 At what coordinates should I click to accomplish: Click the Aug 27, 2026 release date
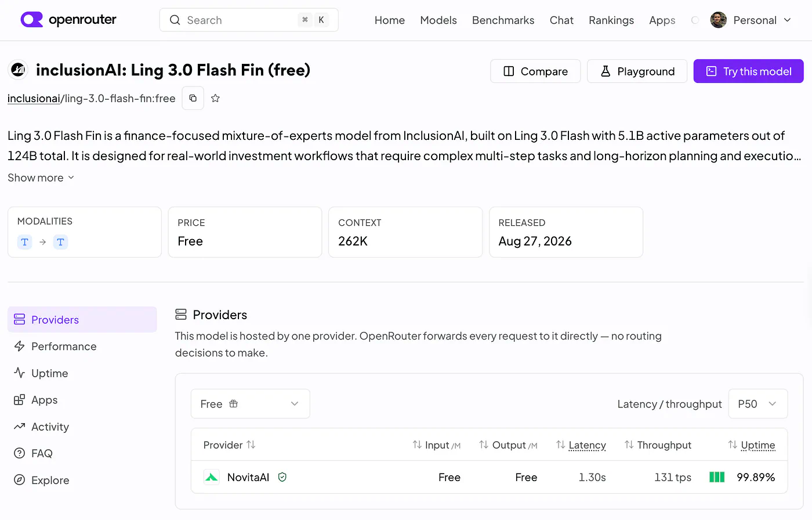point(535,241)
